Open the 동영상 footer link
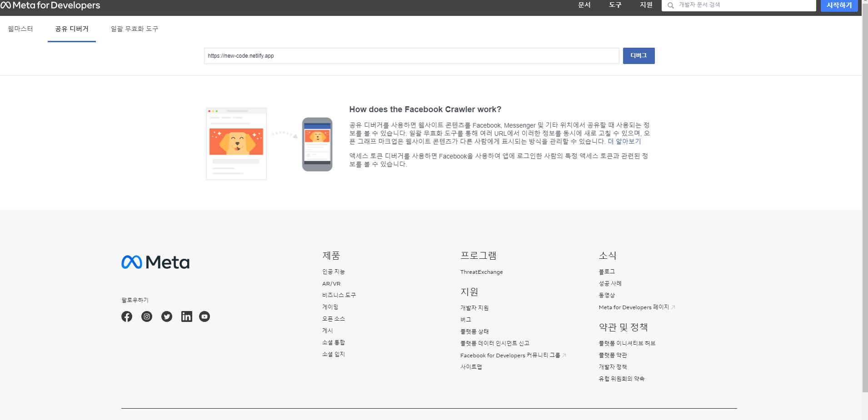868x420 pixels. (x=607, y=295)
